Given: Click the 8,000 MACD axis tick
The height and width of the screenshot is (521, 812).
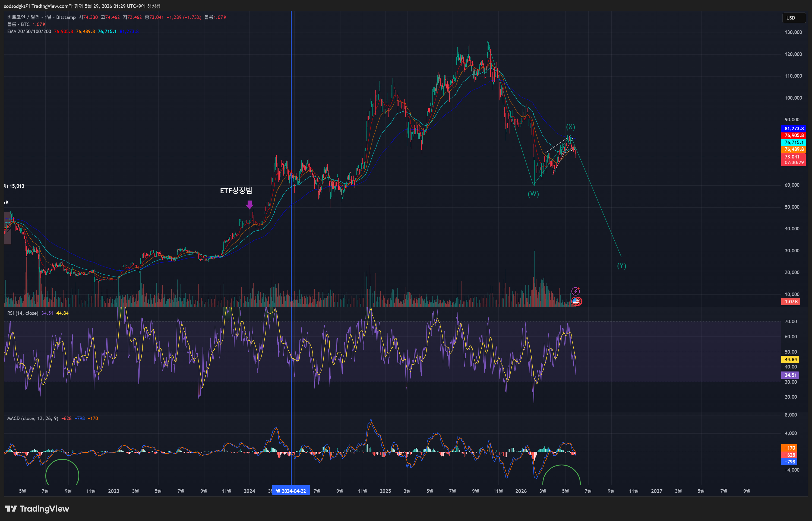Looking at the screenshot, I should click(791, 415).
